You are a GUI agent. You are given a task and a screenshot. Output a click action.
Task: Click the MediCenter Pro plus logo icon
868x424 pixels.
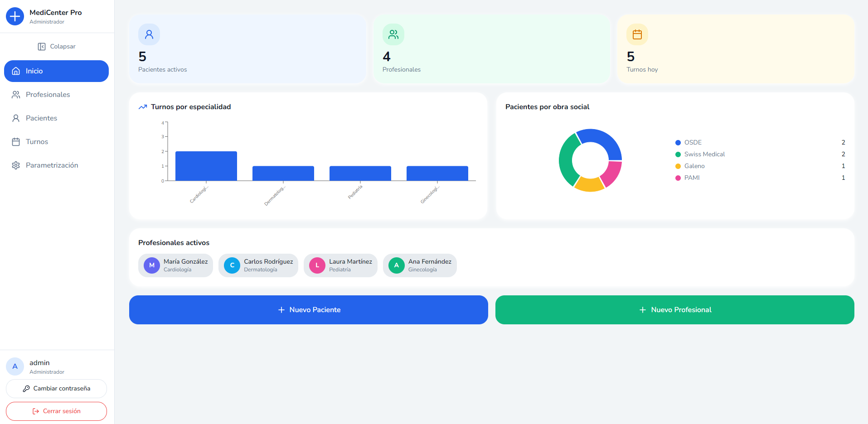(15, 17)
